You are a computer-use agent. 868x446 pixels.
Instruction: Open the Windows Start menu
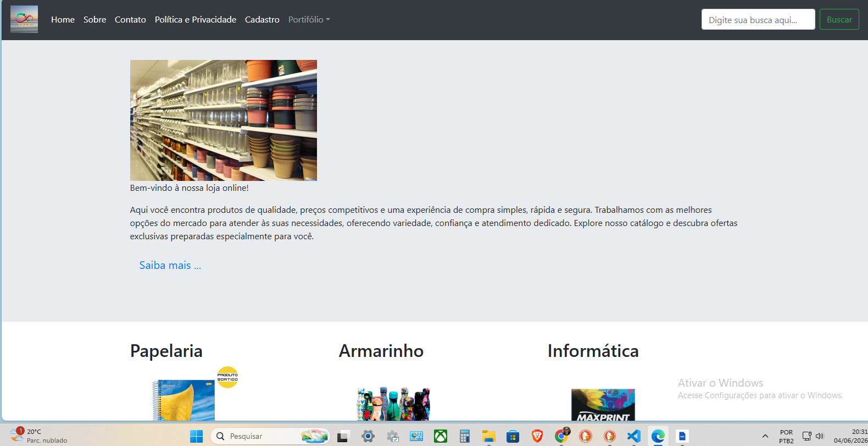[x=196, y=436]
